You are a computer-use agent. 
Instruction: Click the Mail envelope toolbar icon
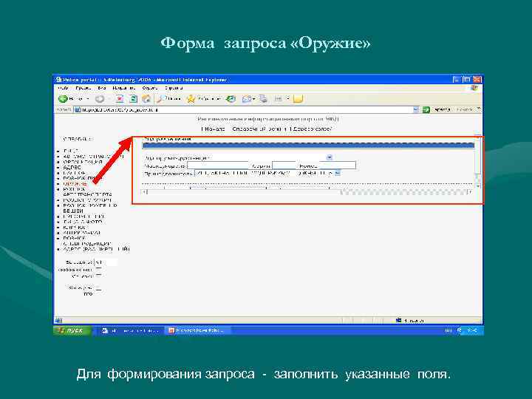[247, 99]
